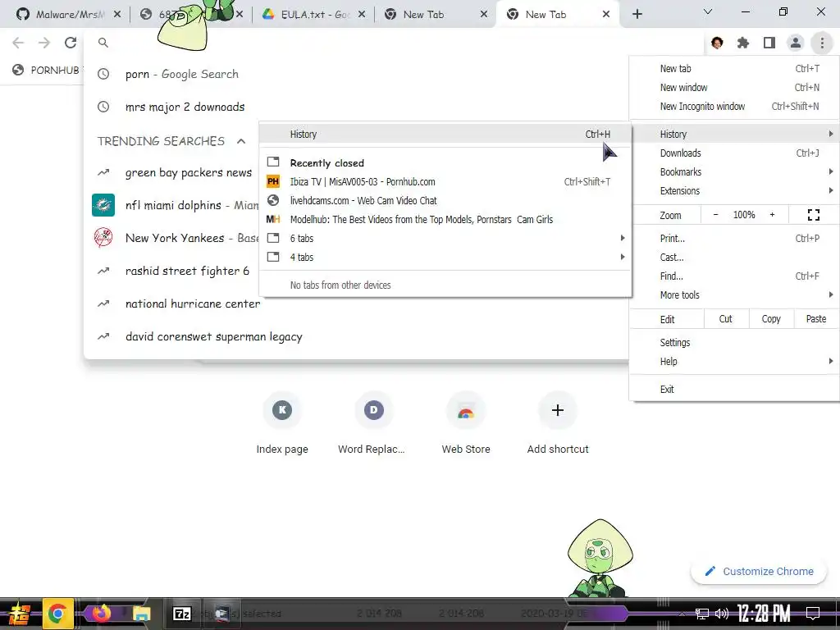Screen dimensions: 840x630
Task: Expand the 6 tabs submenu
Action: pyautogui.click(x=445, y=239)
